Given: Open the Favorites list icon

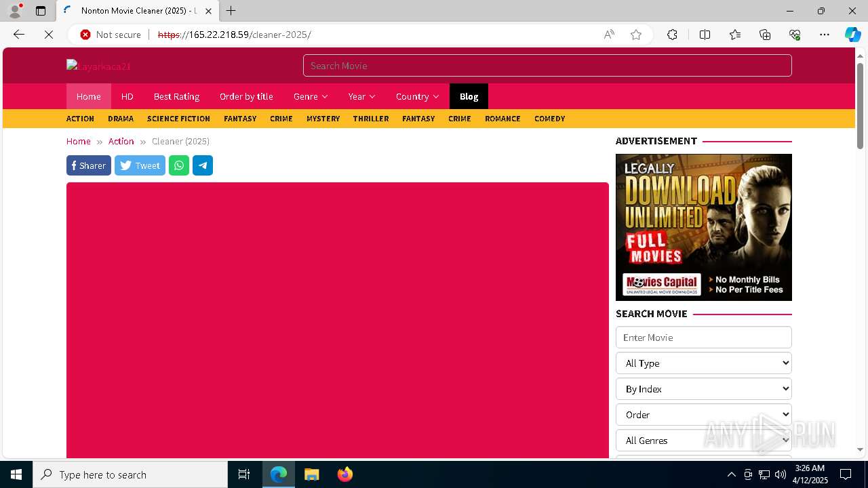Looking at the screenshot, I should (735, 35).
